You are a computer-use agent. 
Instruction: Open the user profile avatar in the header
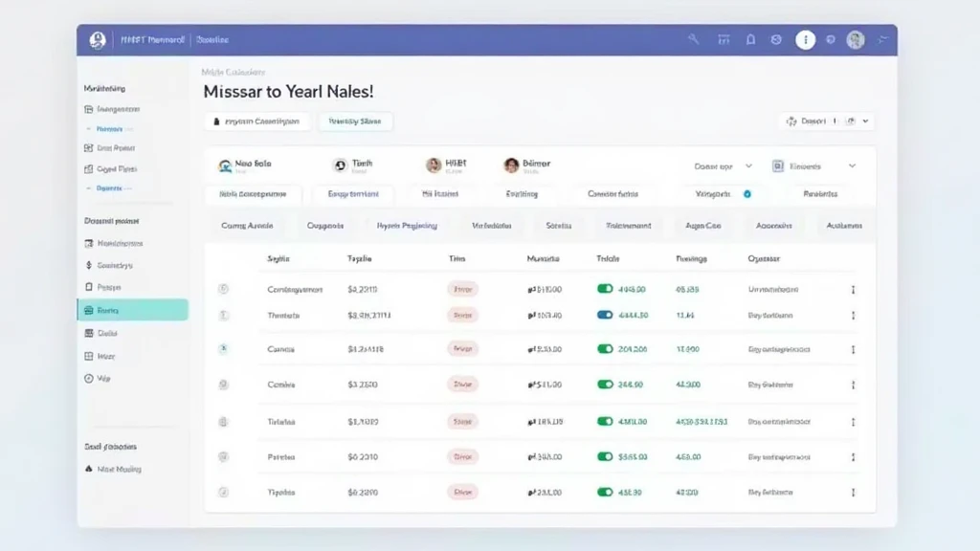pos(856,40)
